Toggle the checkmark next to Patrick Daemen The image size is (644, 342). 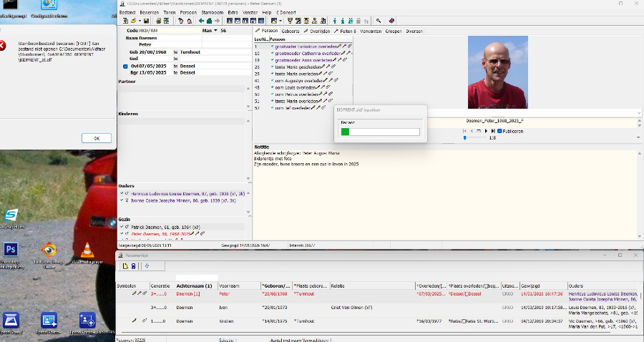tap(122, 226)
